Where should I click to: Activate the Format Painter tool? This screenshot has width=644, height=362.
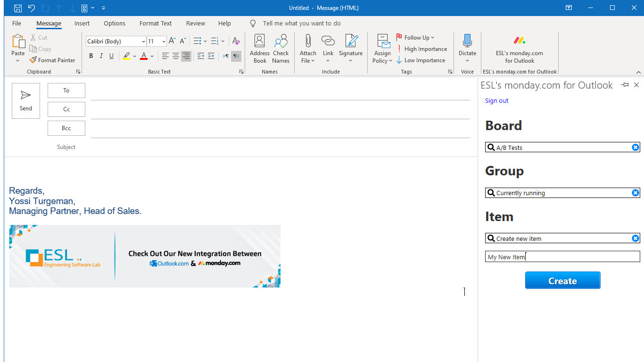(52, 60)
